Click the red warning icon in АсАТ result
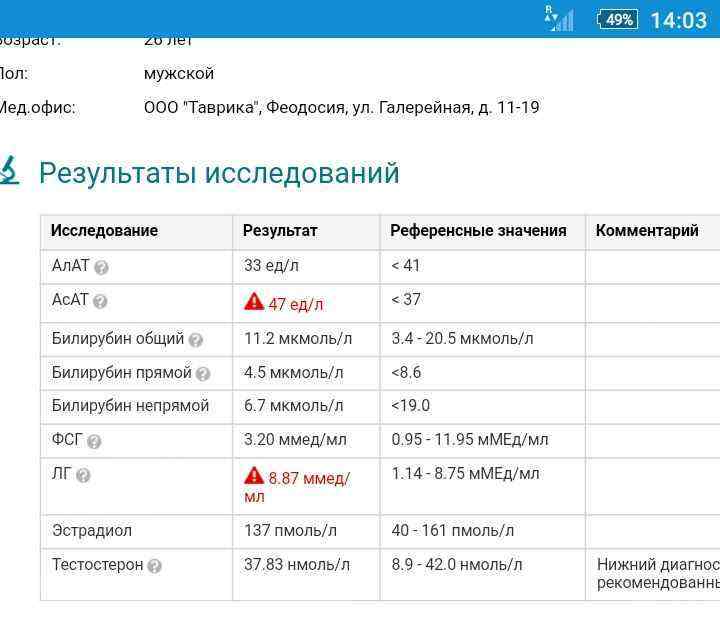The image size is (720, 639). [254, 302]
